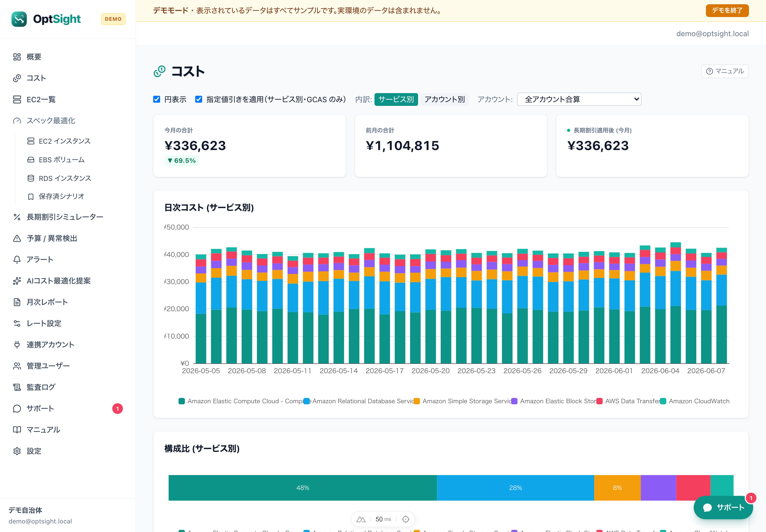
Task: Click the ▼69.5% change badge
Action: click(182, 161)
